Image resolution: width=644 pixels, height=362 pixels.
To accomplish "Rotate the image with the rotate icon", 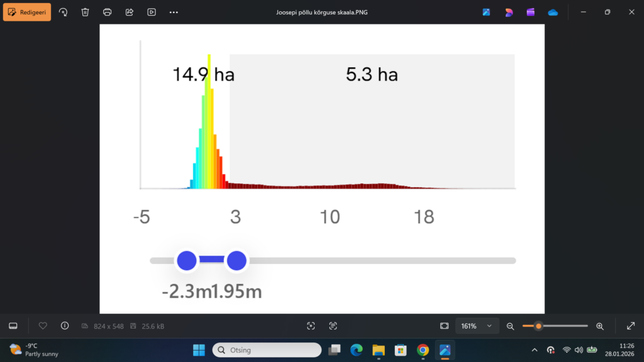I will pos(63,12).
